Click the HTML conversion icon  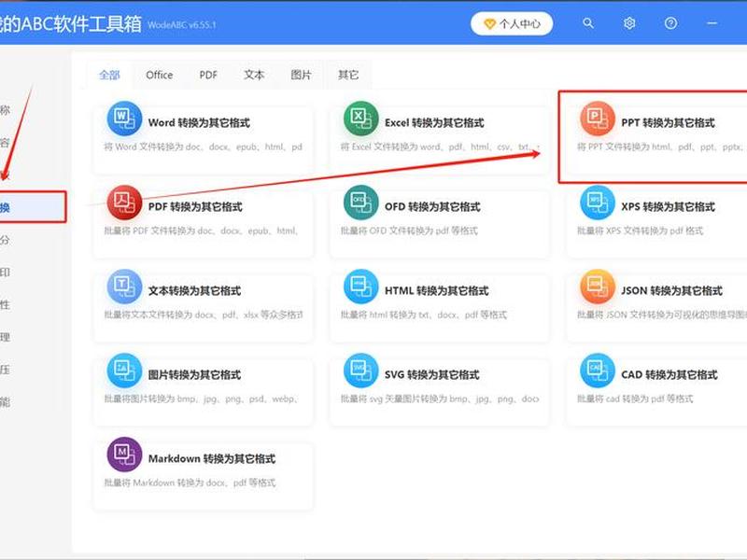coord(361,287)
